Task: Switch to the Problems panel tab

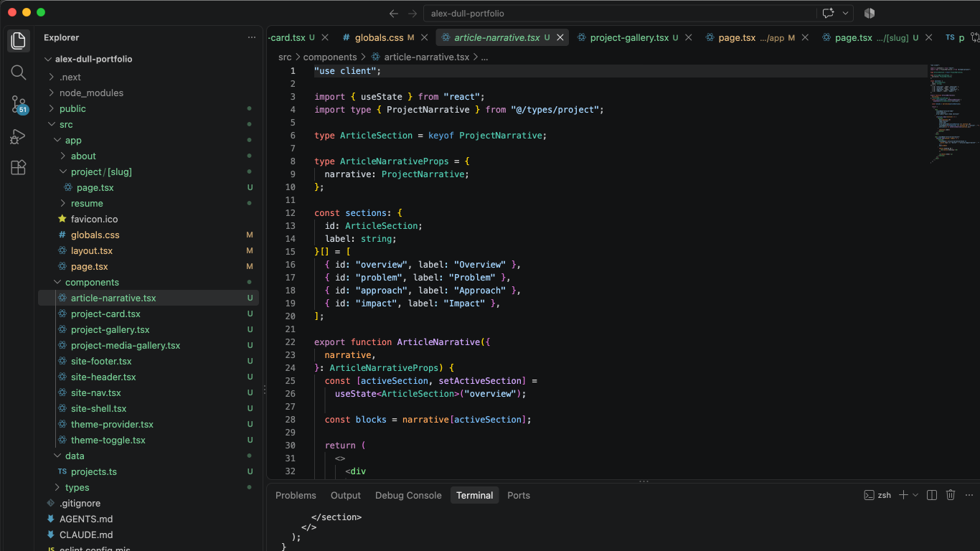Action: [296, 495]
